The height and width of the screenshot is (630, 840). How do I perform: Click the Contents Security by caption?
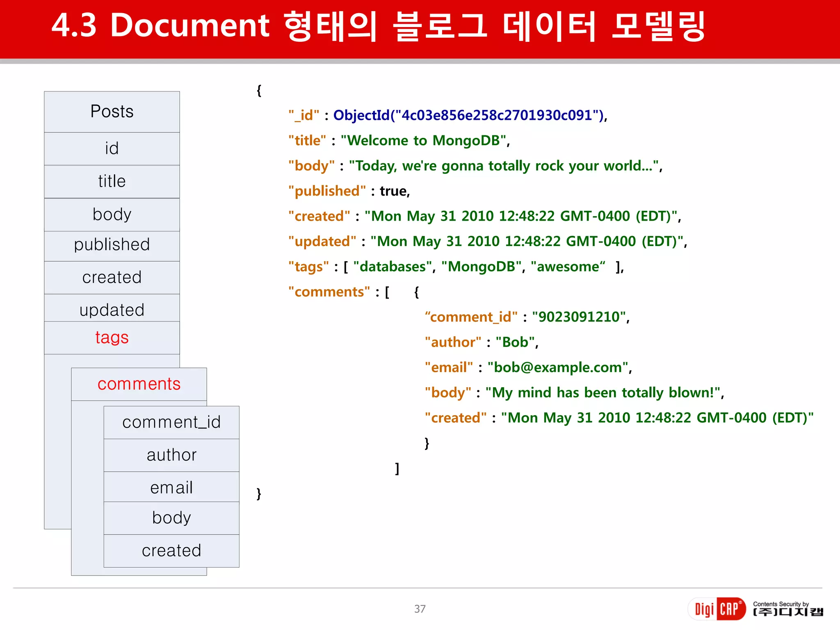click(x=781, y=604)
